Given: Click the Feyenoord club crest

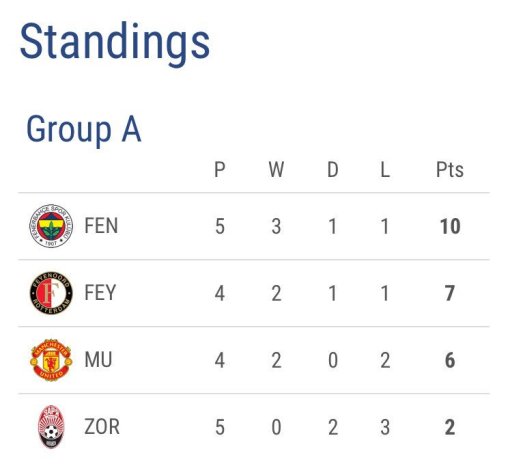Looking at the screenshot, I should coord(51,293).
